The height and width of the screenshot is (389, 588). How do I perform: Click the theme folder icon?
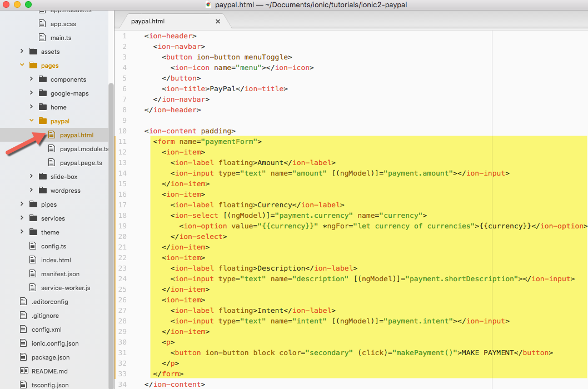coord(33,232)
